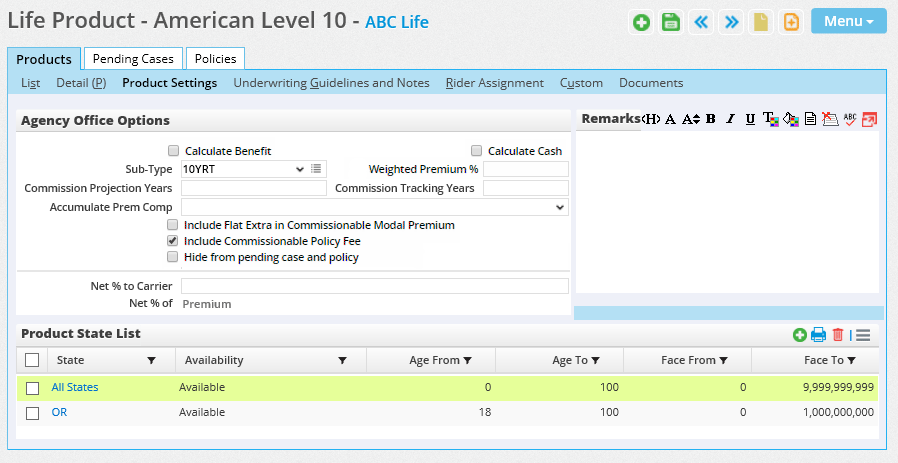Click the HTML source (H) icon in Remarks

point(651,119)
